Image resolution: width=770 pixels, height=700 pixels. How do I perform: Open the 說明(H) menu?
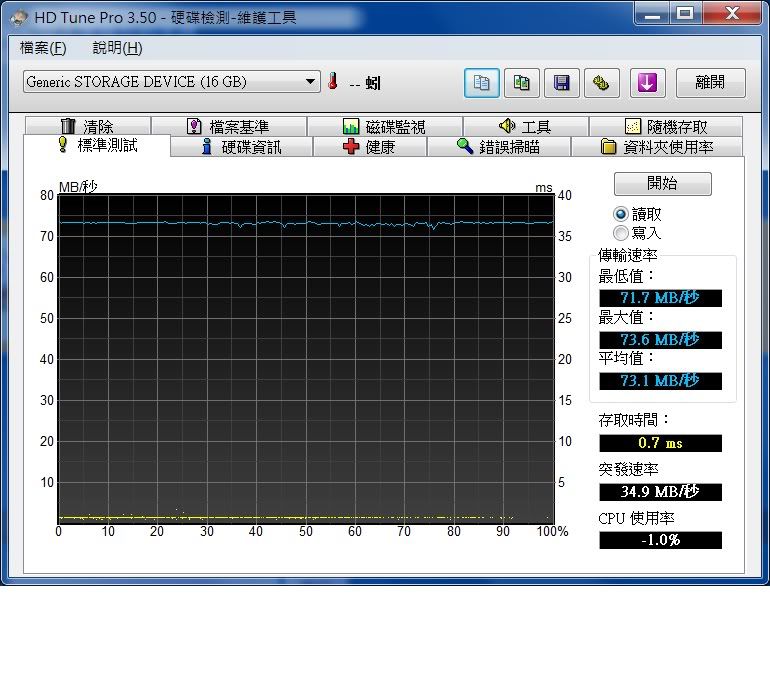(x=117, y=48)
